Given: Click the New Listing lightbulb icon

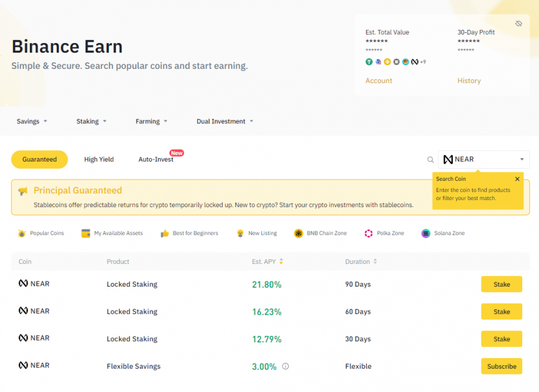Looking at the screenshot, I should [240, 233].
